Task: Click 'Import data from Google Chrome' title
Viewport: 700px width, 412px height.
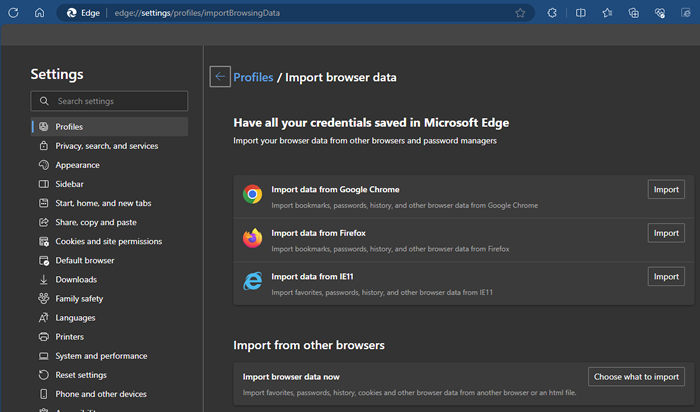Action: tap(335, 190)
